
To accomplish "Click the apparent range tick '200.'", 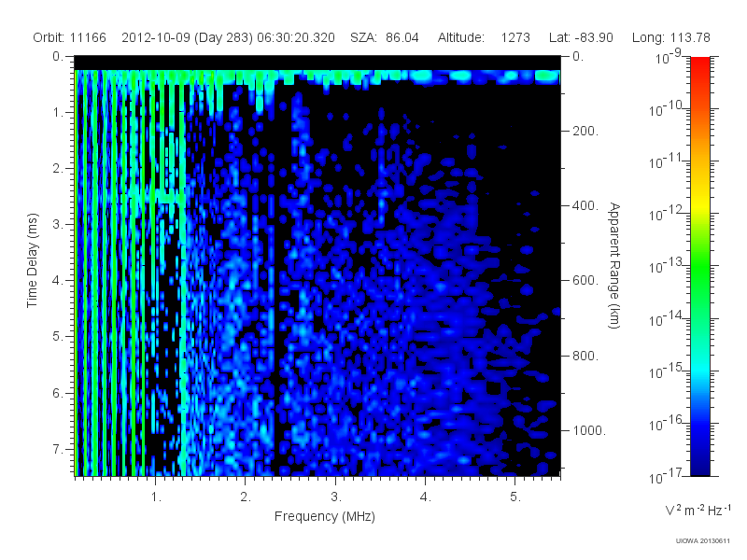I will click(585, 131).
